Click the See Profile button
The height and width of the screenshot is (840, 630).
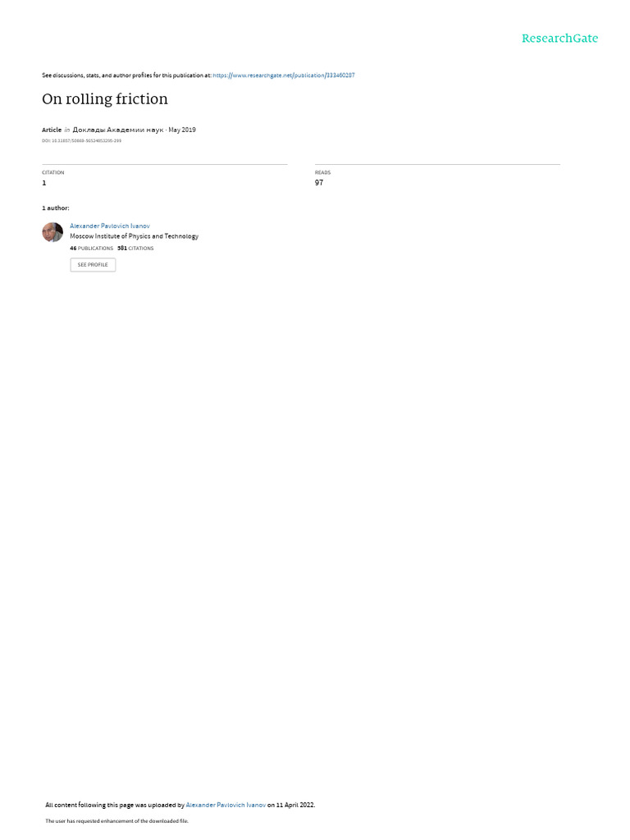click(x=93, y=265)
